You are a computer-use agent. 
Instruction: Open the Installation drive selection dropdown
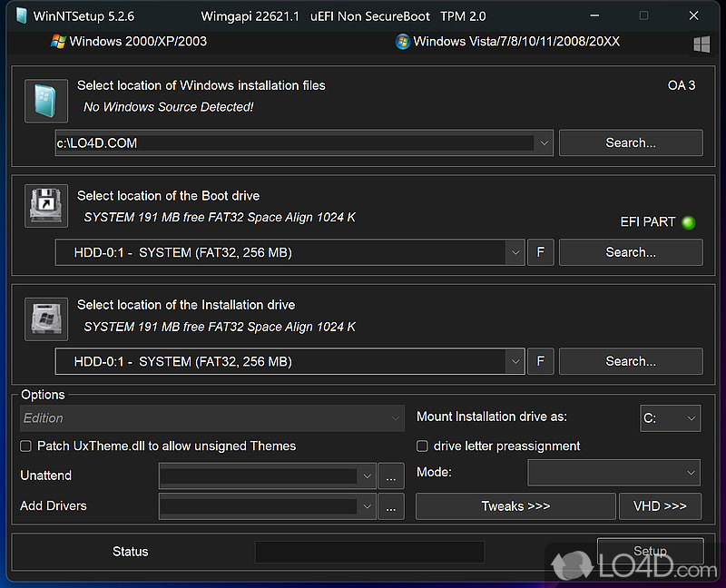point(515,361)
